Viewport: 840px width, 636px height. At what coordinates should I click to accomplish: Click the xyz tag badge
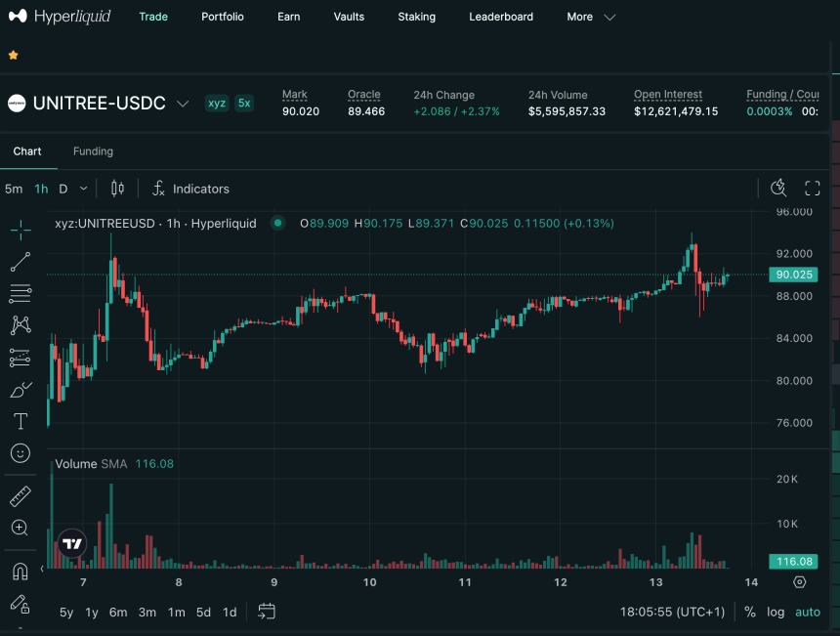pyautogui.click(x=217, y=103)
